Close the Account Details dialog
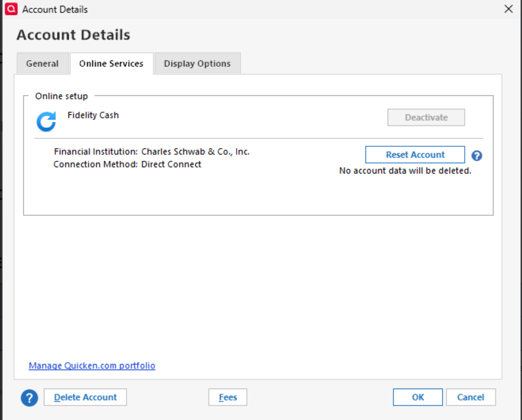The width and height of the screenshot is (522, 420). tap(508, 9)
